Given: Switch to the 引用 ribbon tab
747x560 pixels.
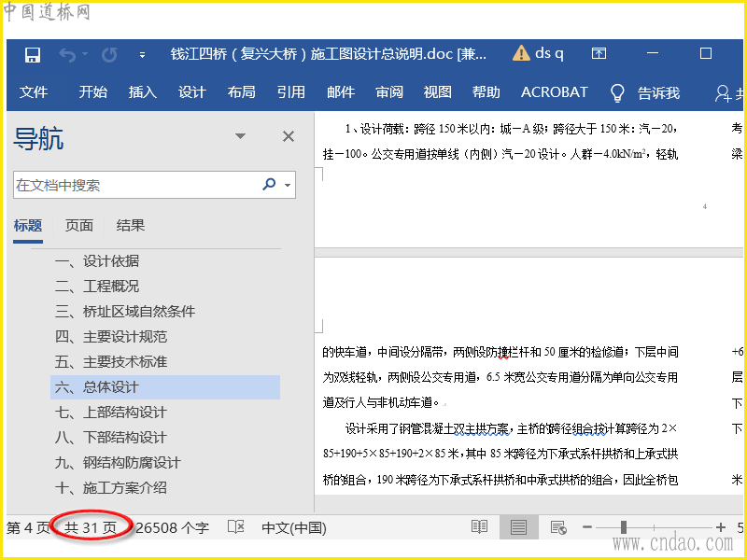Looking at the screenshot, I should tap(291, 91).
